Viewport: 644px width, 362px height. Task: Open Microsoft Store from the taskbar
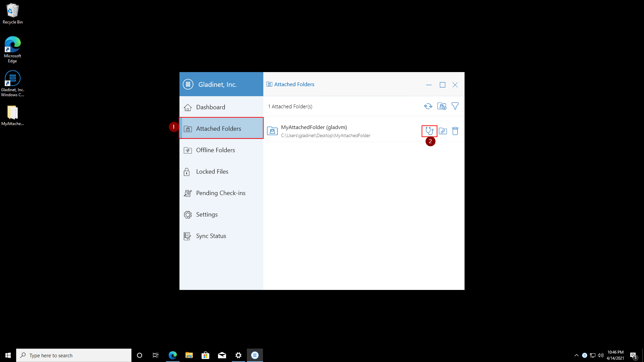(x=206, y=355)
